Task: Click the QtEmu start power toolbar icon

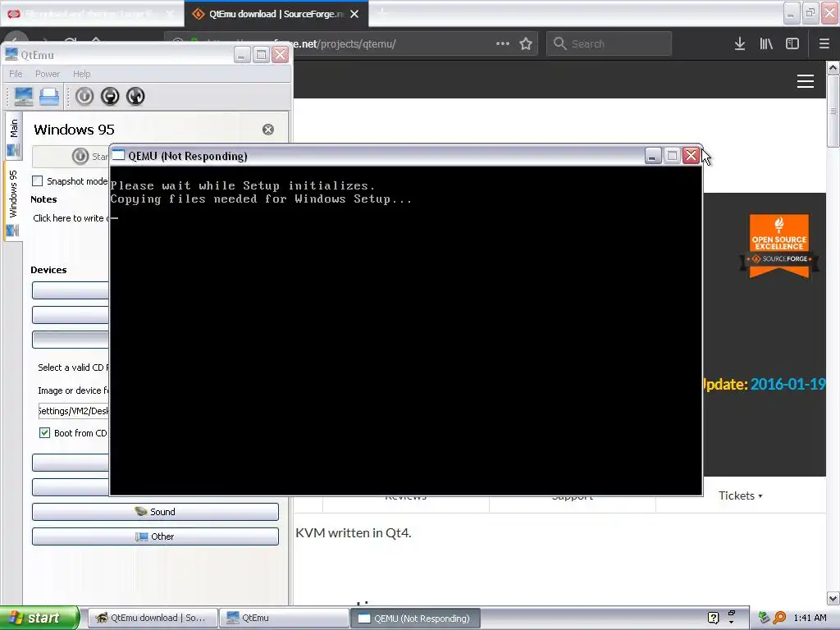Action: 84,97
